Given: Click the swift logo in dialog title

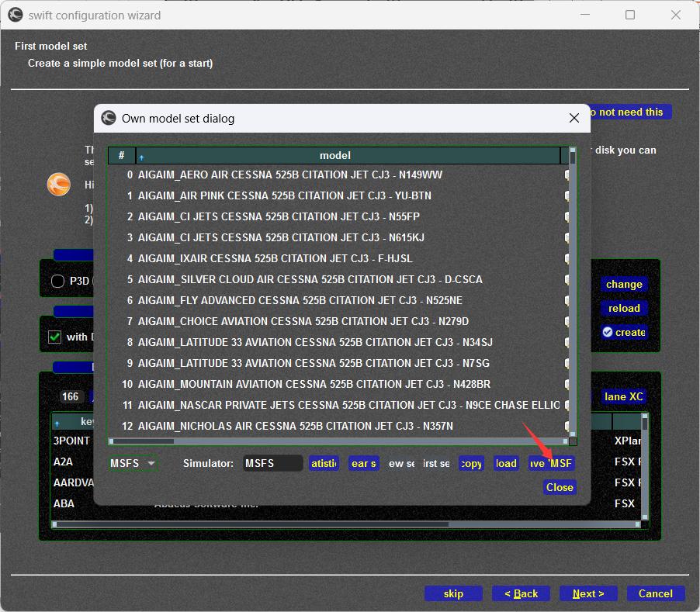Looking at the screenshot, I should [x=109, y=118].
